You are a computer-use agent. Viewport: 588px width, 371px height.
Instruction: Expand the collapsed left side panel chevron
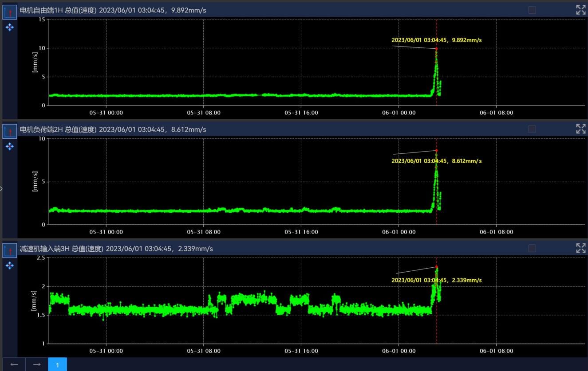[x=1, y=188]
